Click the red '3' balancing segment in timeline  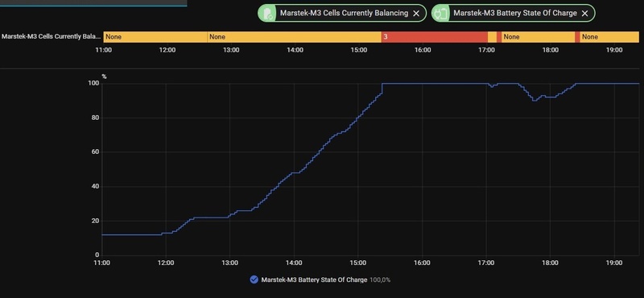tap(435, 37)
